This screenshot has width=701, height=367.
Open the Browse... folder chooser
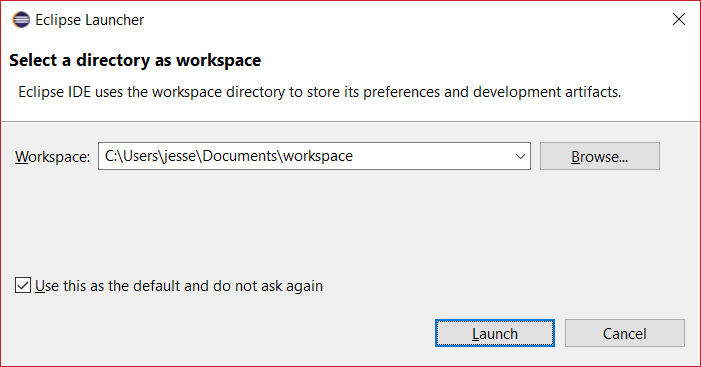(600, 156)
